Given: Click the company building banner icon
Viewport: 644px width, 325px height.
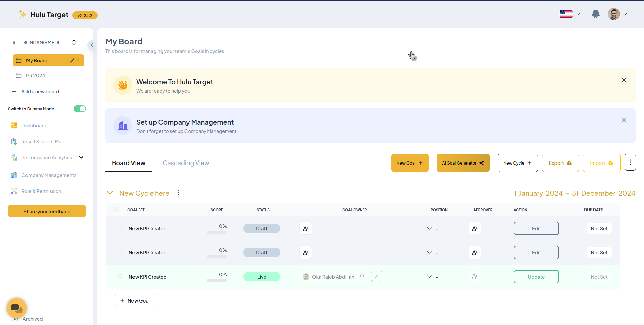Looking at the screenshot, I should tap(123, 126).
